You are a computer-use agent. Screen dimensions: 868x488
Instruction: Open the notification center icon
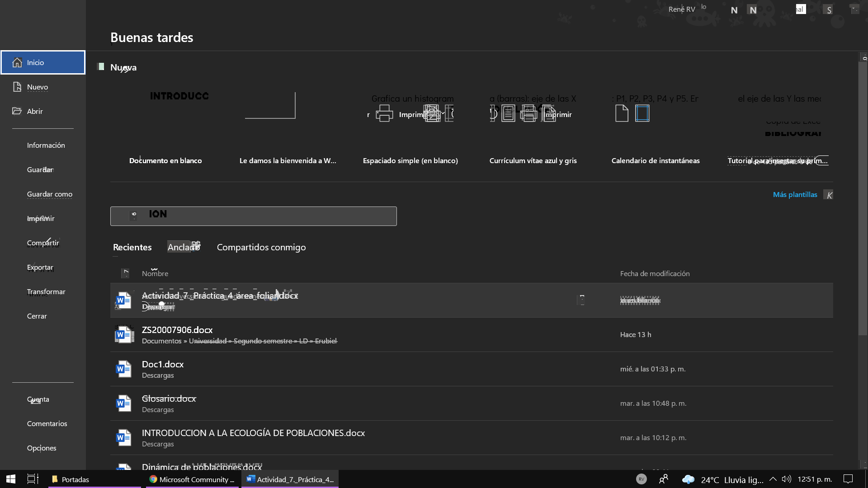coord(848,479)
